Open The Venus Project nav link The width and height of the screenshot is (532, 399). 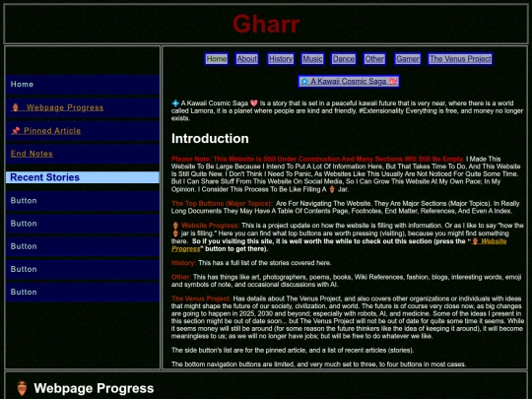click(460, 59)
